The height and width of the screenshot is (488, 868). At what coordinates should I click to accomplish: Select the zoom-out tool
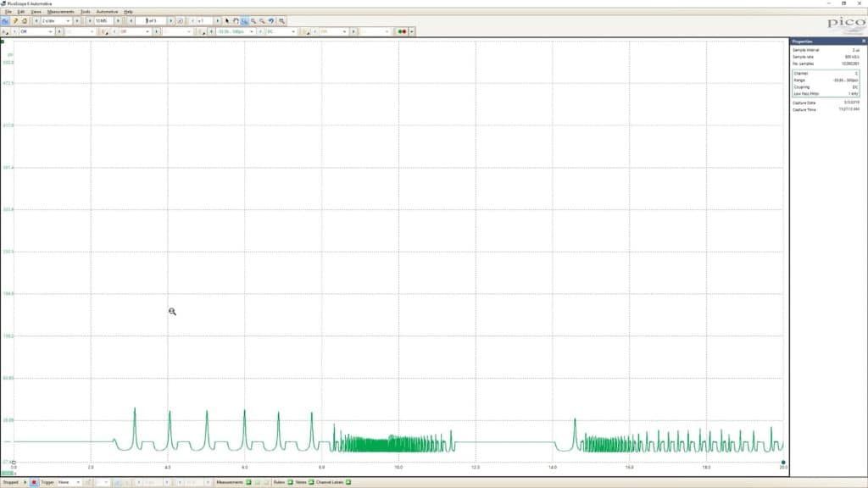tap(263, 21)
